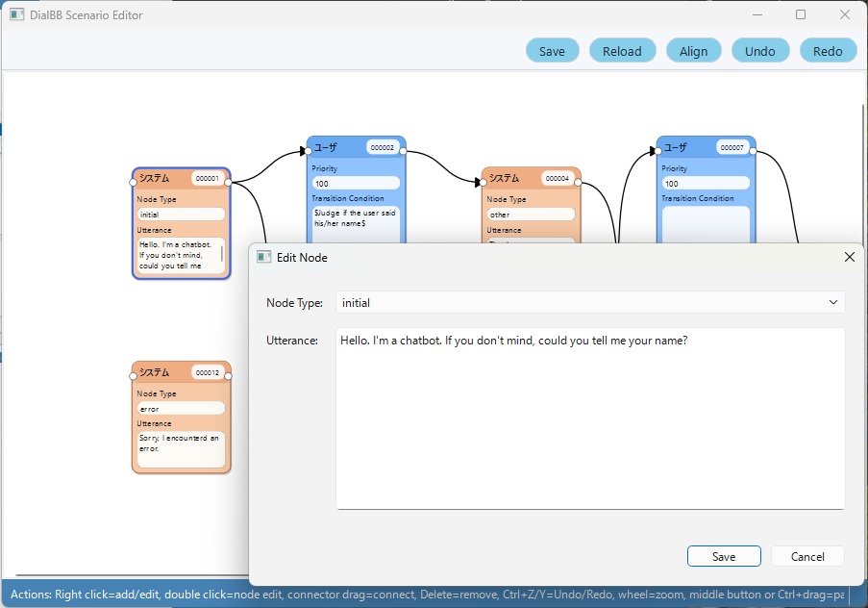Click the 'other' node type field on node 000004
868x608 pixels.
pyautogui.click(x=531, y=215)
